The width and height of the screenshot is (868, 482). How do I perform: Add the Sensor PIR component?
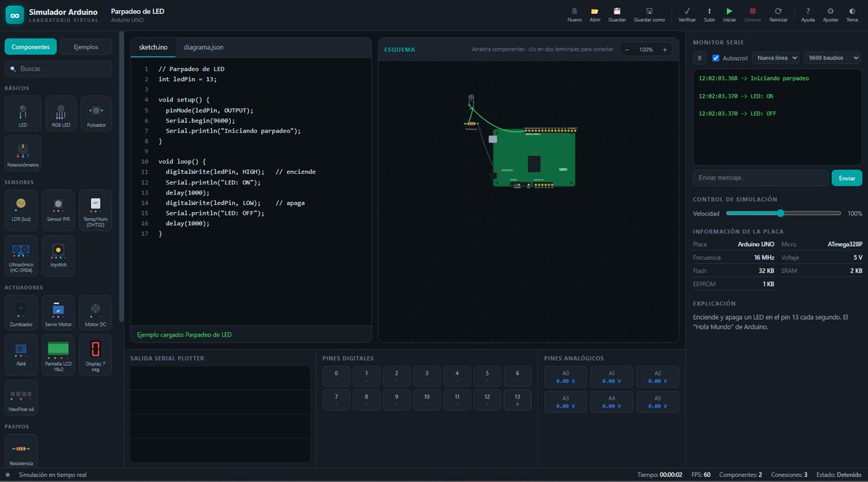click(59, 210)
